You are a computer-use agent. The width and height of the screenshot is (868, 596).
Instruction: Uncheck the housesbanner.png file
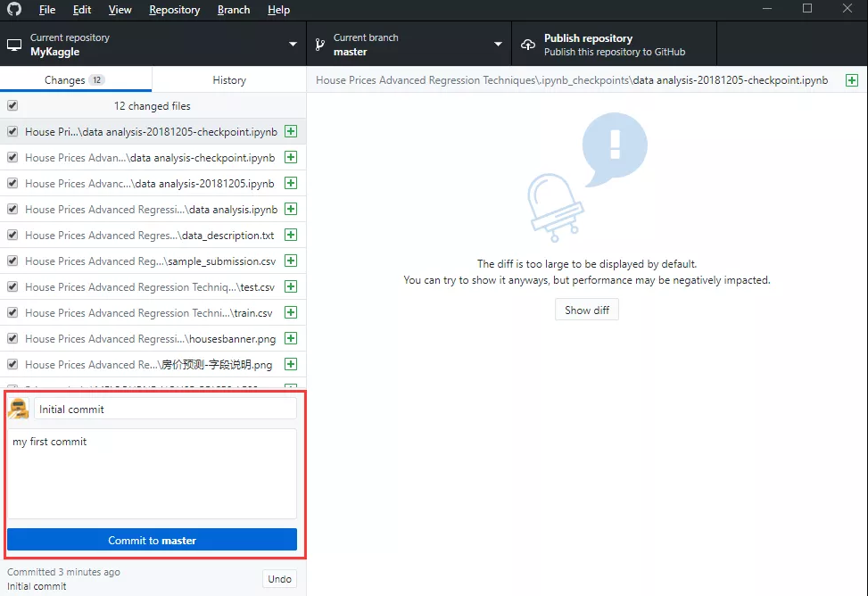tap(12, 338)
